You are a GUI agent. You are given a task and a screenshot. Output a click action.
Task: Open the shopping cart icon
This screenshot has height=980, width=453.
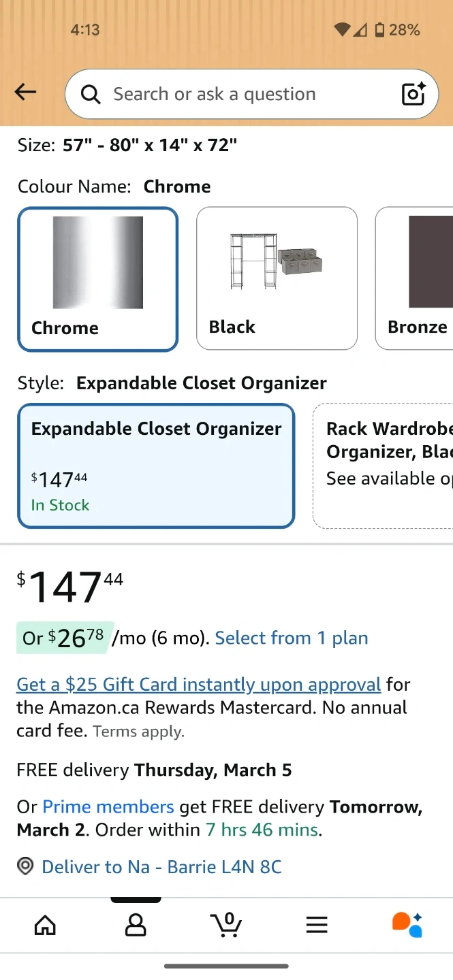[x=226, y=924]
